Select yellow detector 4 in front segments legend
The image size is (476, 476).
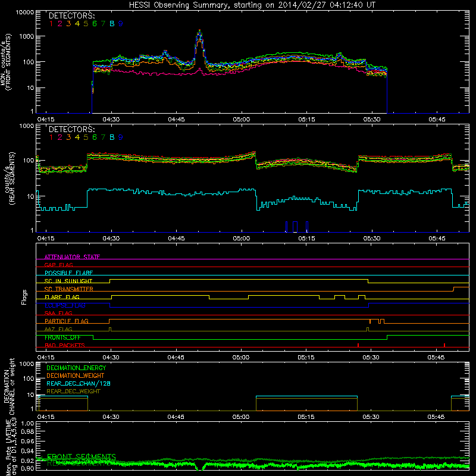tap(77, 24)
